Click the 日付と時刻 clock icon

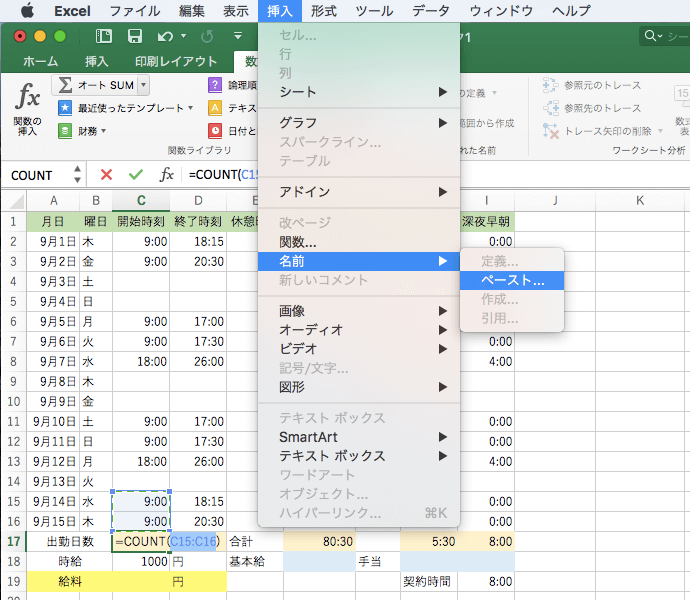coord(215,131)
